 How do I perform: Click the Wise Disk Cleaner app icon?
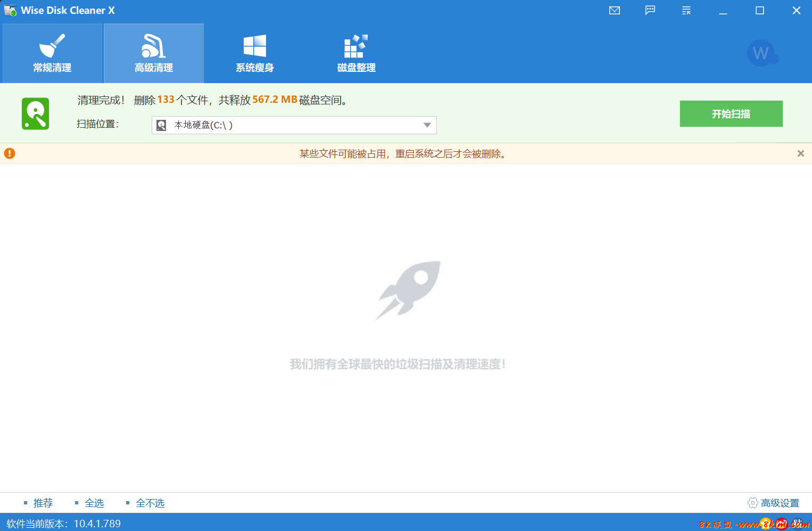pos(10,11)
